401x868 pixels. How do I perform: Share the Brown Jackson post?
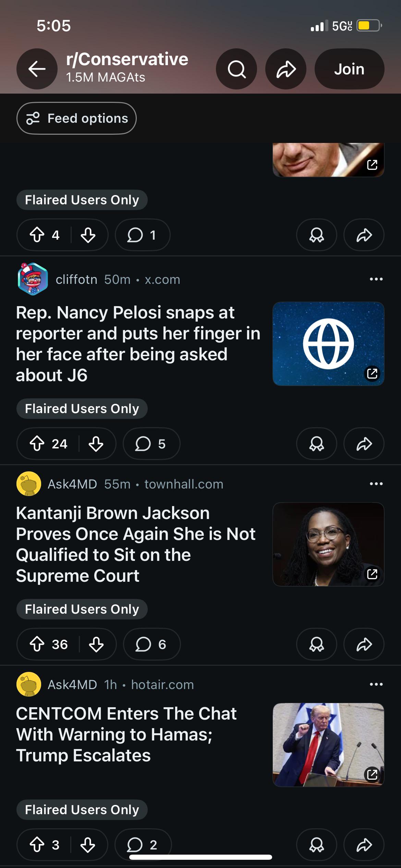pos(364,644)
